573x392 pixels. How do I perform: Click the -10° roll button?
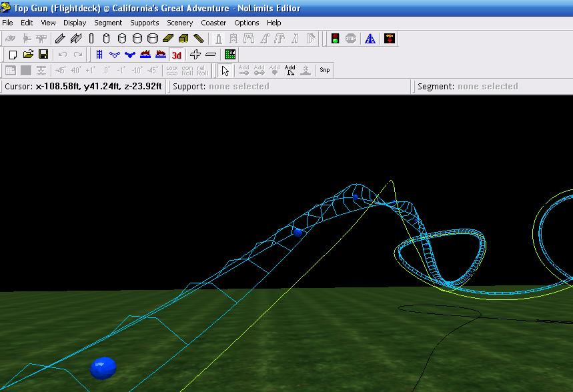click(137, 70)
